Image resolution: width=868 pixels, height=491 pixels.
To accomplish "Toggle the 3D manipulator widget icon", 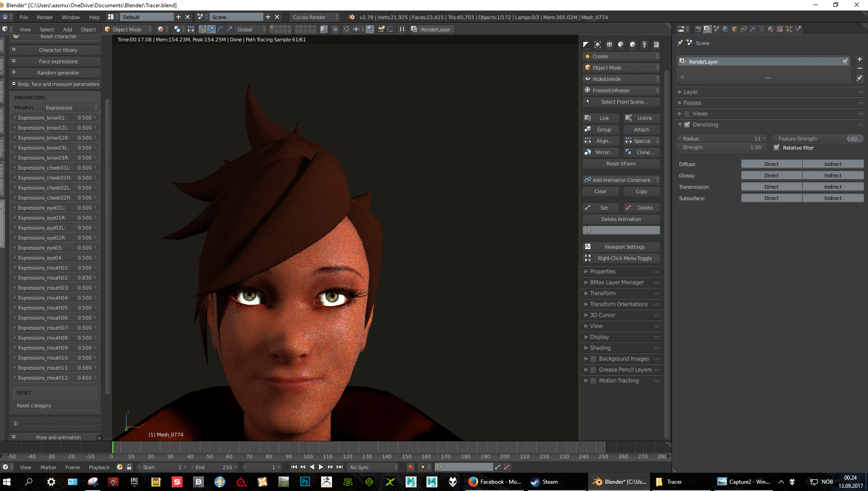I will tap(203, 29).
